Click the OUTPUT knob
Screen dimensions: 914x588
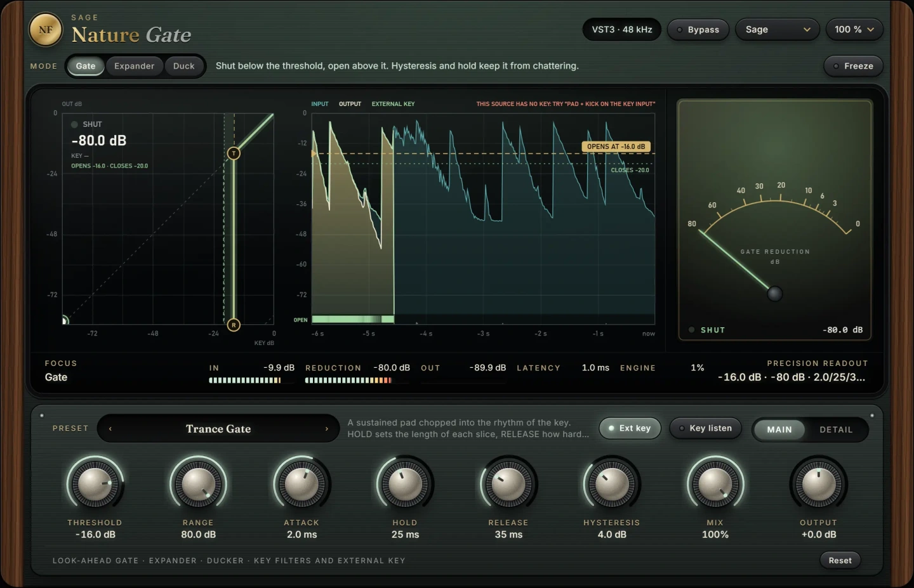(x=819, y=484)
